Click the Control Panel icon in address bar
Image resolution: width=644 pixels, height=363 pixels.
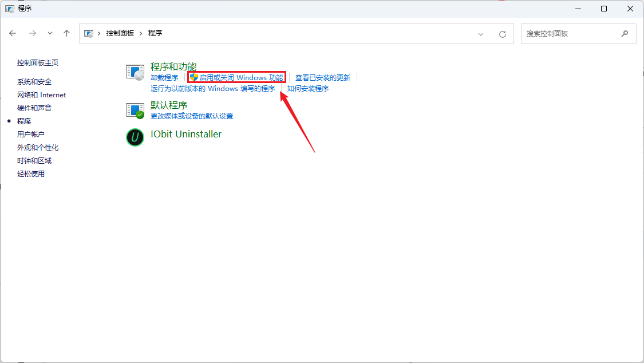[x=87, y=33]
